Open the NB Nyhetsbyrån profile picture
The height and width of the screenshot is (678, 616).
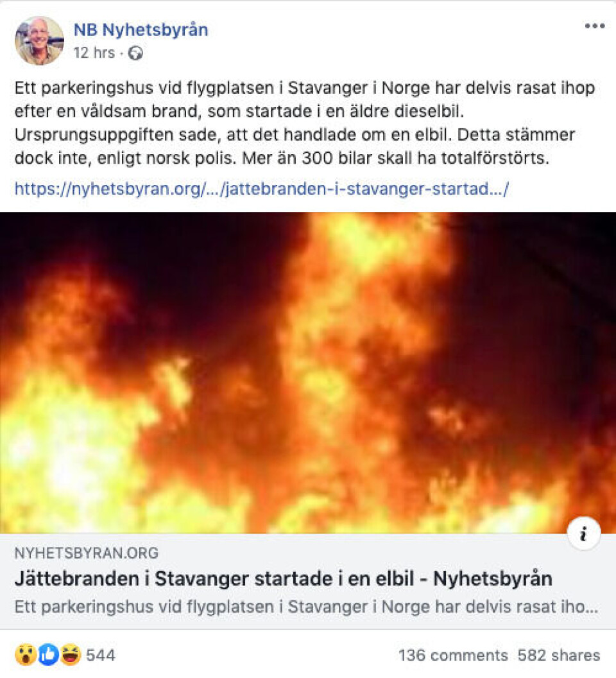pos(39,40)
